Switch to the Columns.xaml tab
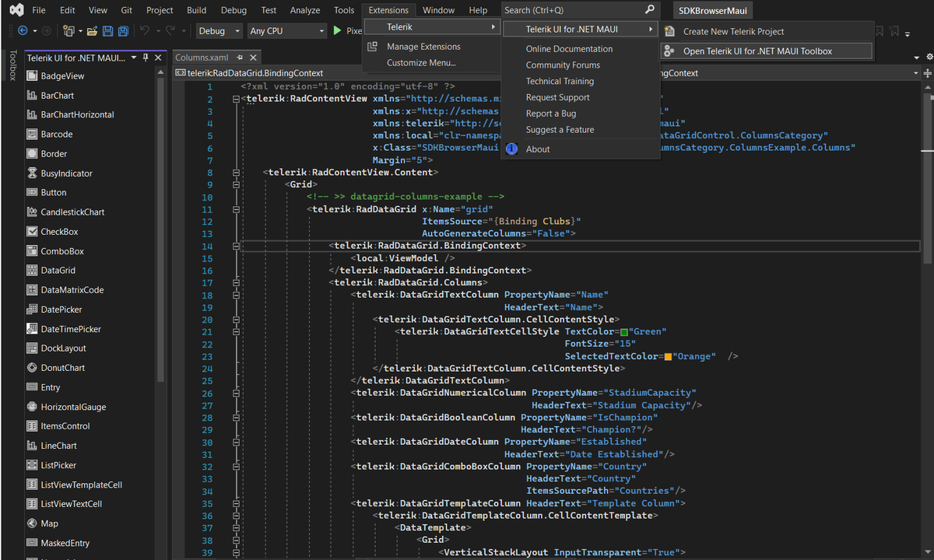Viewport: 934px width, 560px height. [x=202, y=58]
